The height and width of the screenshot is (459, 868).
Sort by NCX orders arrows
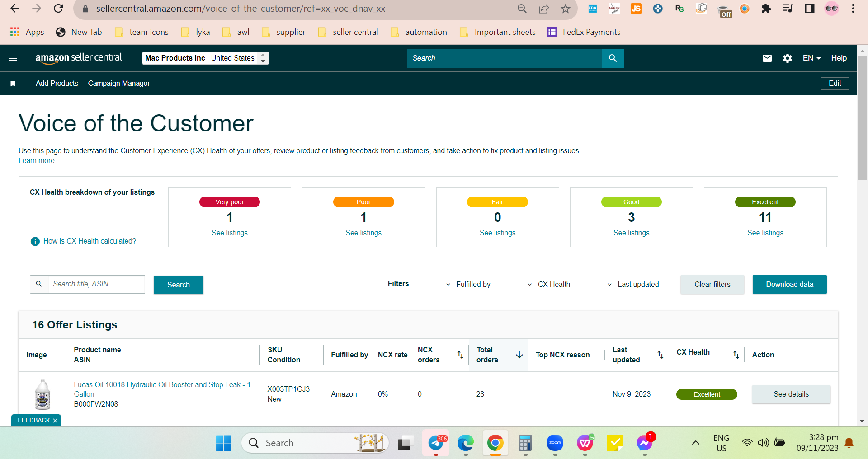pos(460,355)
